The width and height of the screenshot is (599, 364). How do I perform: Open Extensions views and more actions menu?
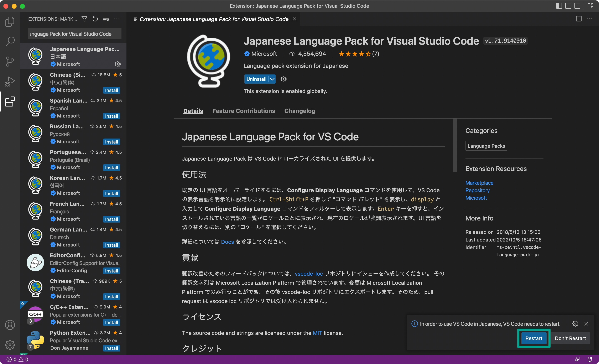click(x=117, y=19)
